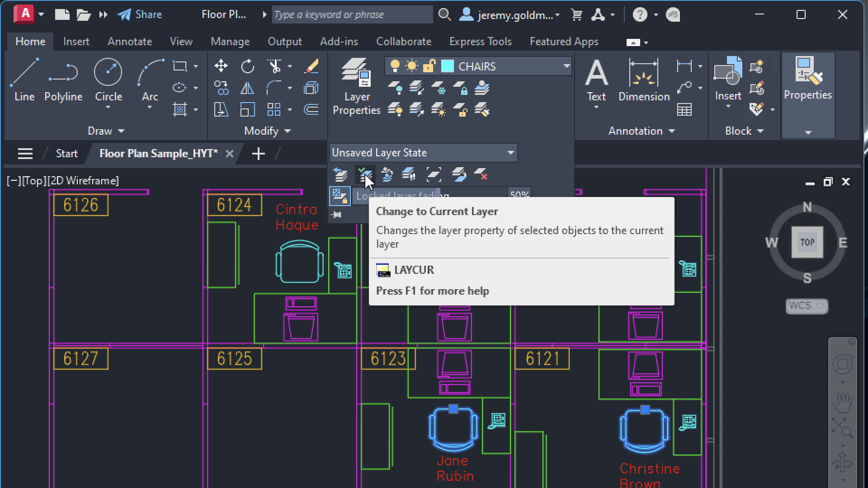The width and height of the screenshot is (868, 488).
Task: Select the Change to Current Layer tool
Action: coord(364,174)
